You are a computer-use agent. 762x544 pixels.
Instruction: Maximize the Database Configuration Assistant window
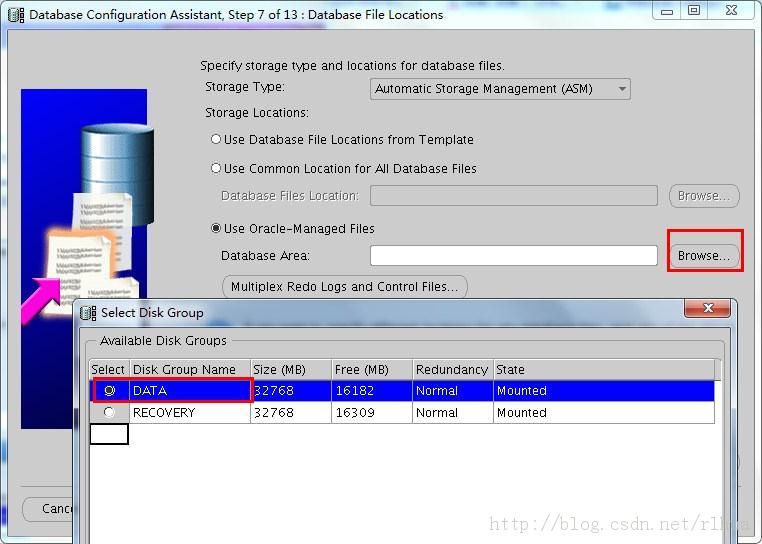pos(694,10)
